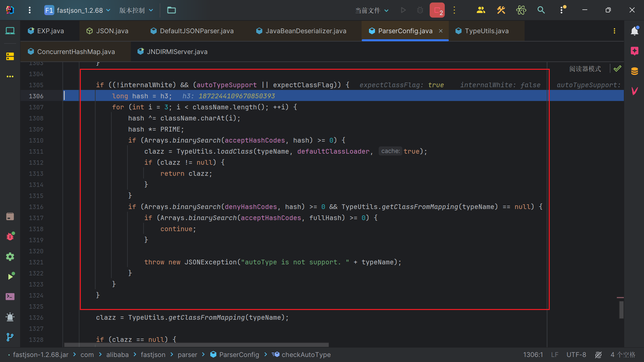This screenshot has height=362, width=644.
Task: Switch to JavaBeanDeserializer.java tab
Action: click(301, 31)
